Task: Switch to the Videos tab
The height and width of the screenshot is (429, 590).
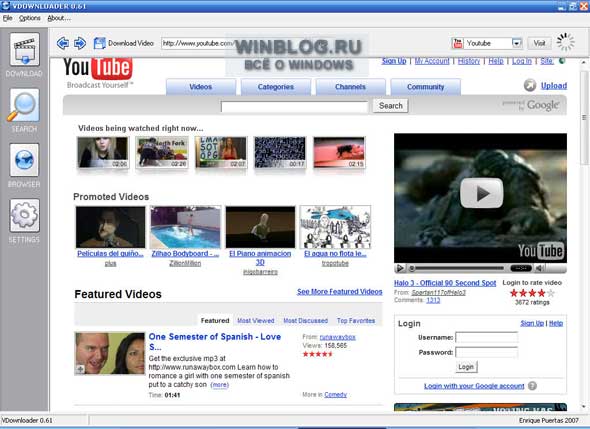Action: pos(201,87)
